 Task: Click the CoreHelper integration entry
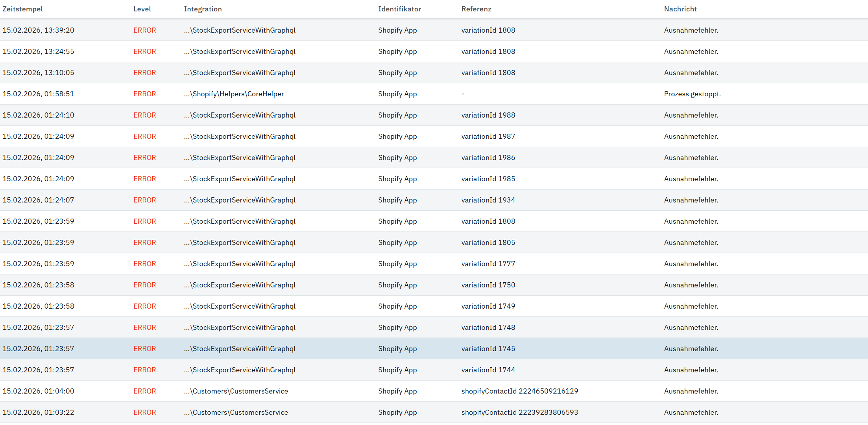(x=234, y=94)
